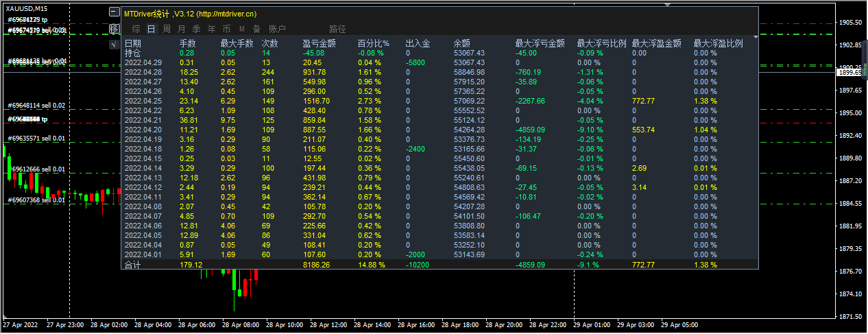Click the 余额 column header
868x334 pixels.
click(462, 43)
